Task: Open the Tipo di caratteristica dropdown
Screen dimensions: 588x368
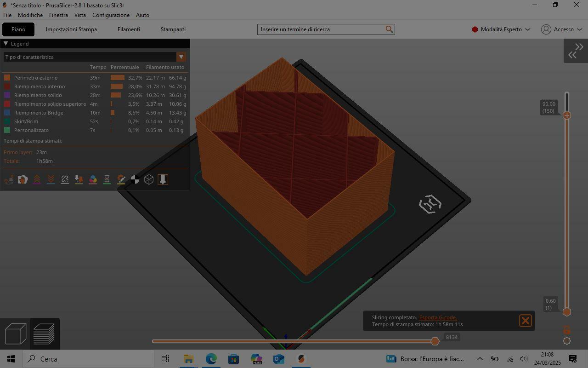Action: coord(181,57)
